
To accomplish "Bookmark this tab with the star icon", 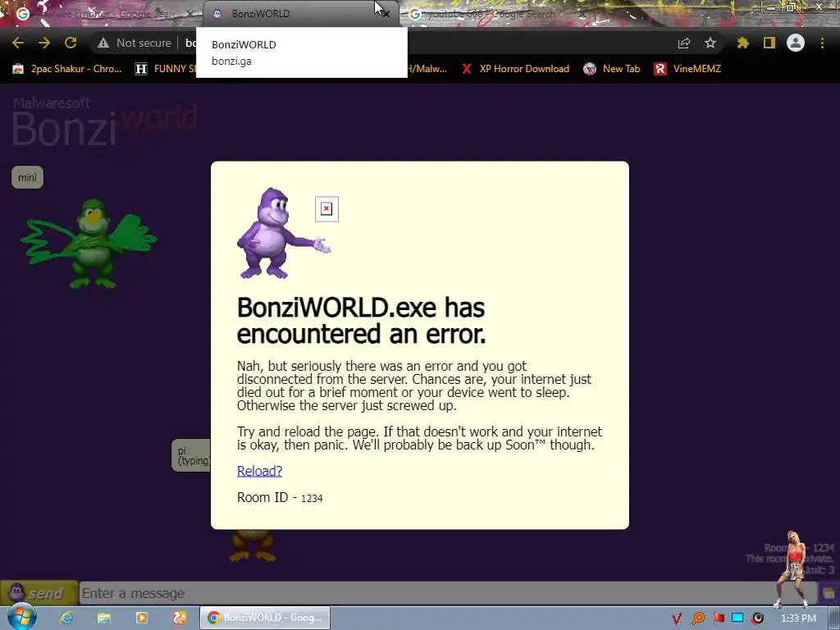I will [710, 43].
